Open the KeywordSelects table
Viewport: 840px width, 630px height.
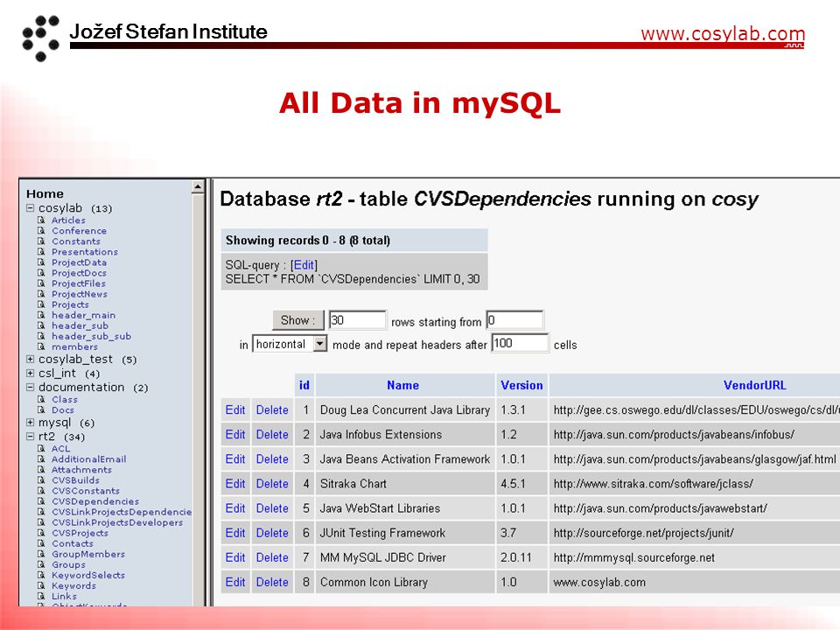pos(88,575)
